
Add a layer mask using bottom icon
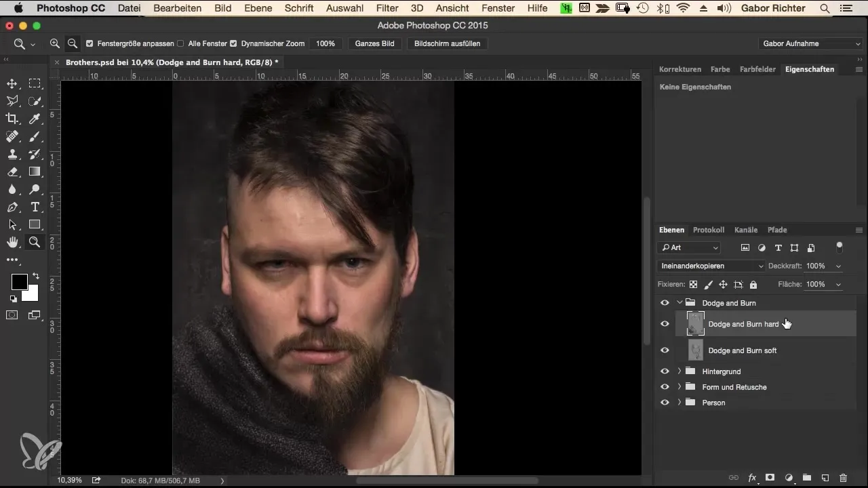pyautogui.click(x=770, y=478)
